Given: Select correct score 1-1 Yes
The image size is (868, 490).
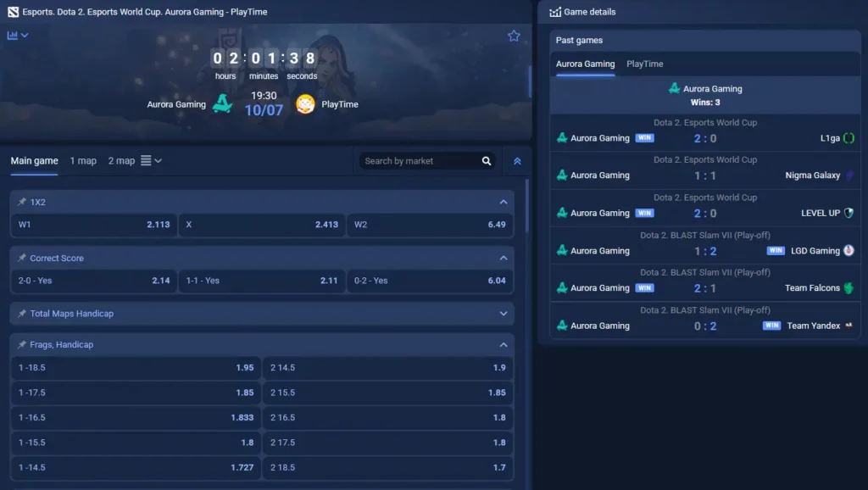Looking at the screenshot, I should (262, 281).
